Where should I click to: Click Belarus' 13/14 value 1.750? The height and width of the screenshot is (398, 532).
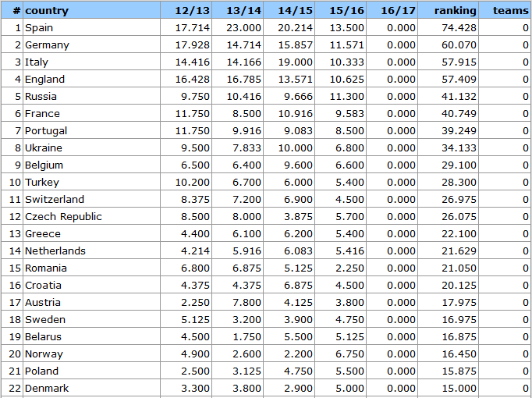coord(246,336)
